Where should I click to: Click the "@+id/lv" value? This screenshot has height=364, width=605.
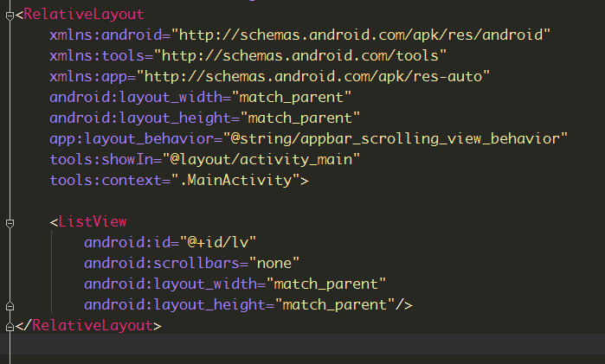pos(218,243)
